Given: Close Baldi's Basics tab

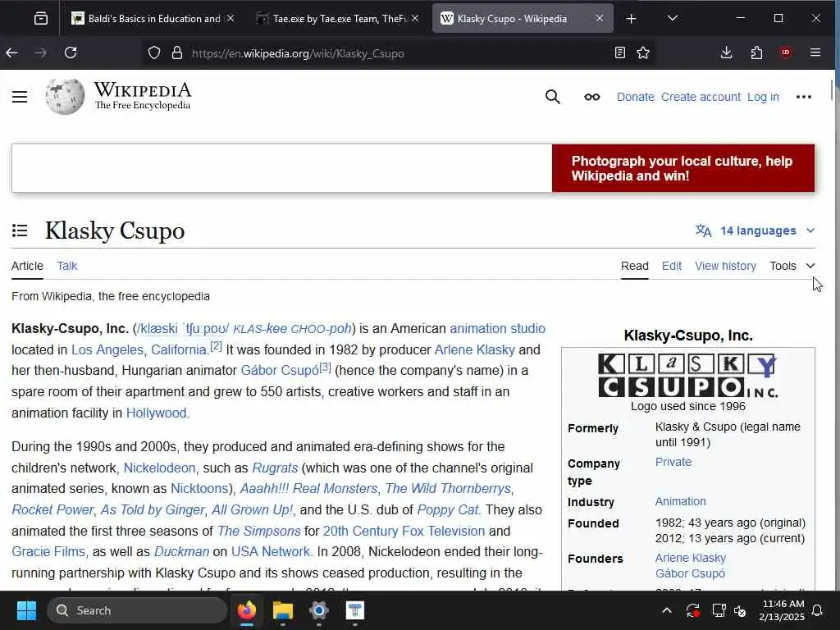Looking at the screenshot, I should click(x=231, y=18).
